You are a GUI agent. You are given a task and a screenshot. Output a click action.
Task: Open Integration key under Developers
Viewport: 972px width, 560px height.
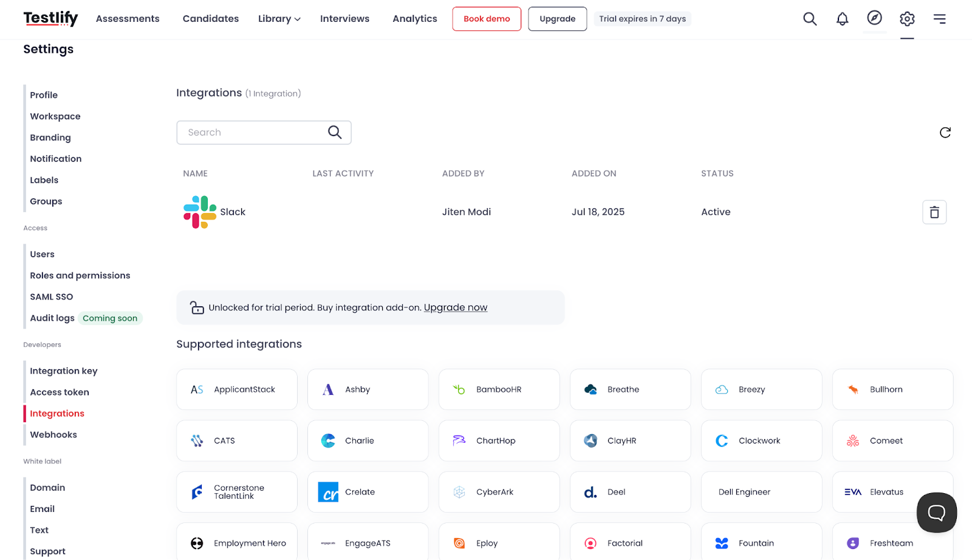click(64, 370)
